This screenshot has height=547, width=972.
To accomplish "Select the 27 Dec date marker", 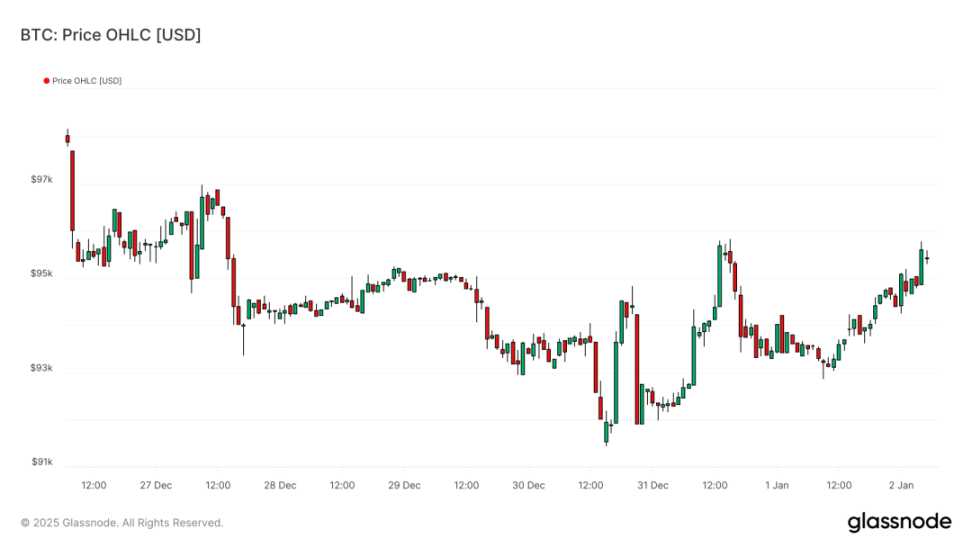I will click(156, 485).
